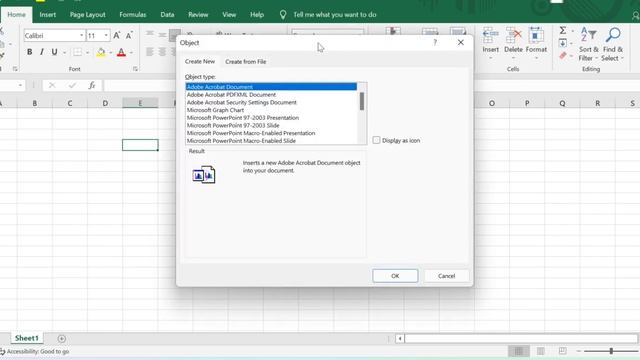Image resolution: width=640 pixels, height=360 pixels.
Task: Expand the Name Box dropdown arrow
Action: tap(20, 85)
